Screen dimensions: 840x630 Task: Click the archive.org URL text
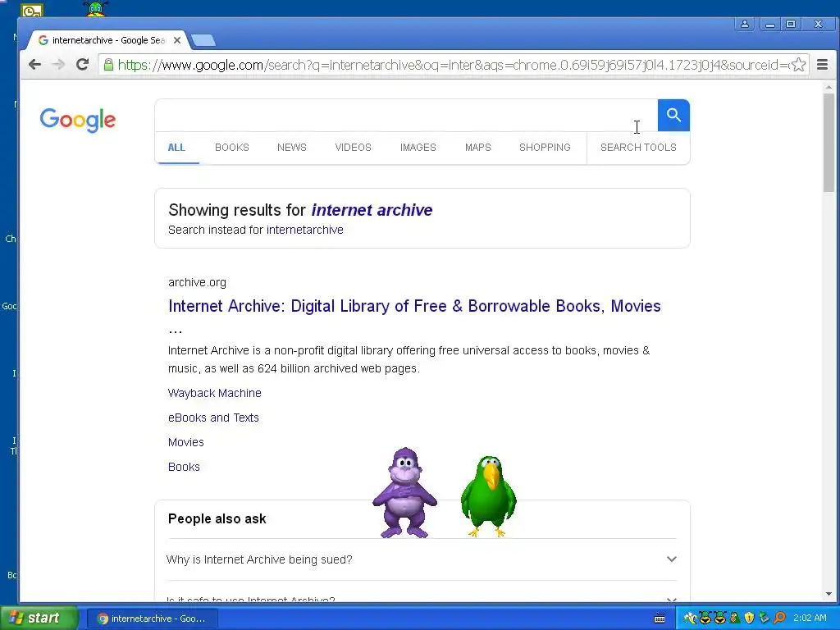click(197, 282)
